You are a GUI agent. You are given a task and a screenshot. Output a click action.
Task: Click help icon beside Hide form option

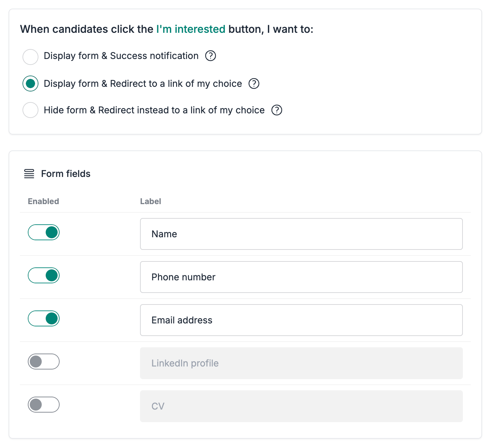coord(277,110)
